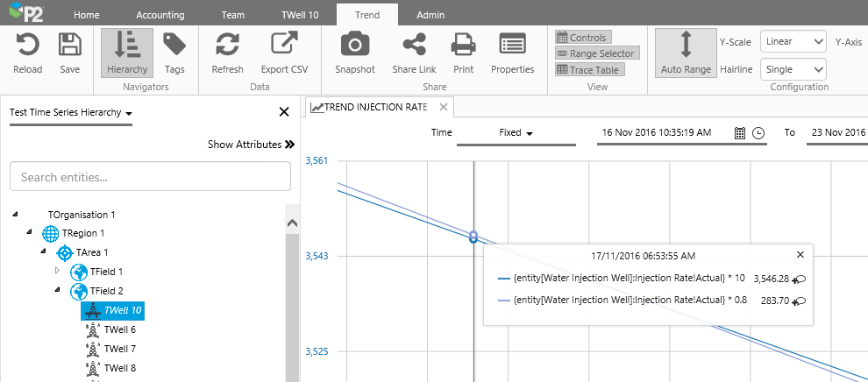Screen dimensions: 868x382
Task: Open the Time Fixed dropdown
Action: 516,133
